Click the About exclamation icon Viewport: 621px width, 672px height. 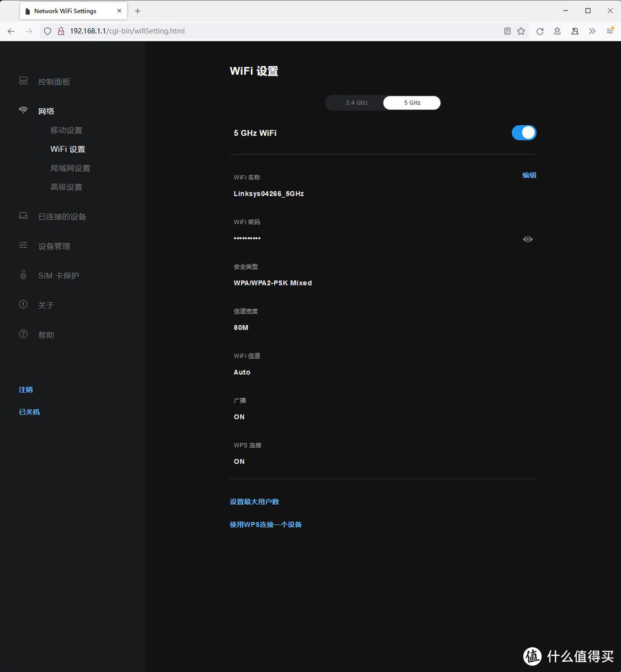(23, 304)
